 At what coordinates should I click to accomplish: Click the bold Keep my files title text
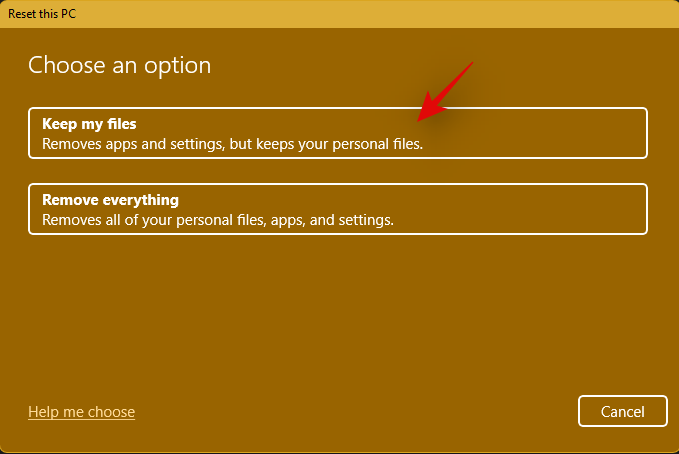point(89,124)
